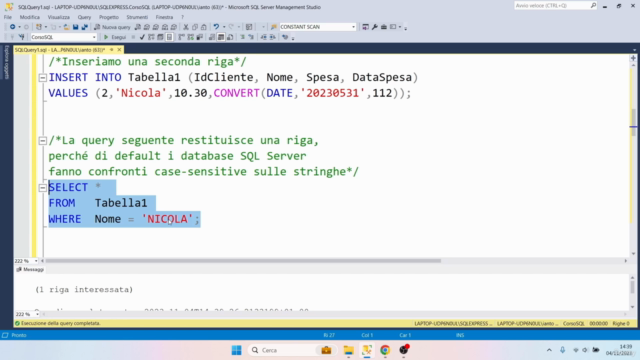Open the editor 222 % zoom dropdown

pos(36,261)
